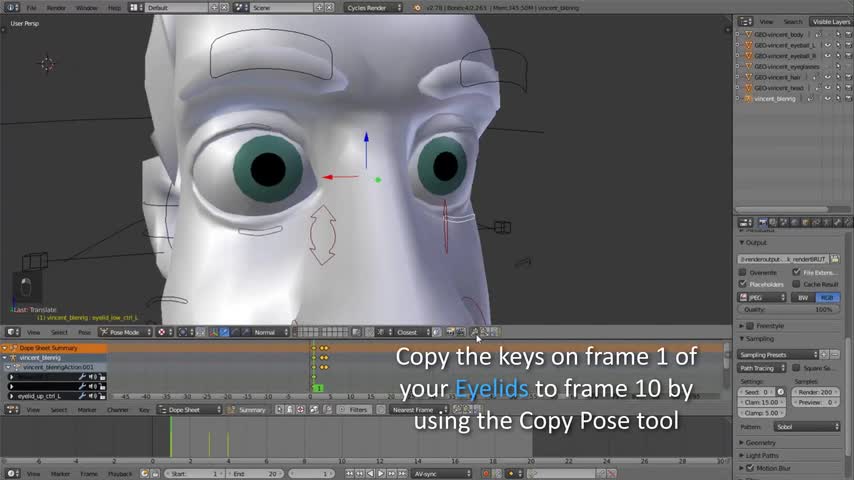Click the play animation button

[381, 473]
